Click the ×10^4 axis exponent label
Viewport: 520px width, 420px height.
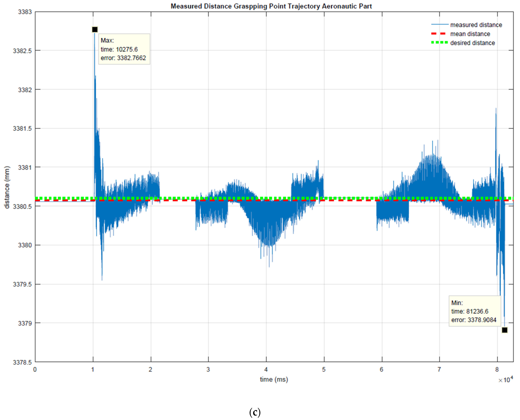coord(505,380)
